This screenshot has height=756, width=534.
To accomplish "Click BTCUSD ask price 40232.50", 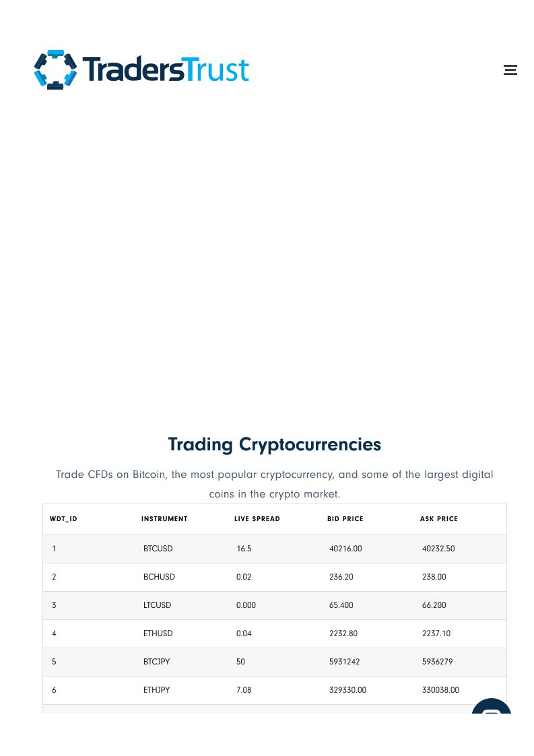I will 438,549.
